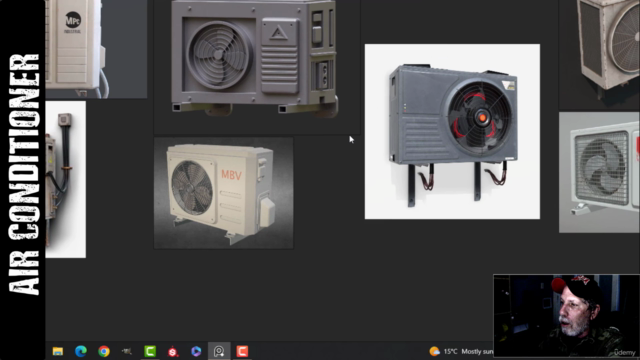
Task: Select the MPc Industrial unit image
Action: [x=96, y=49]
